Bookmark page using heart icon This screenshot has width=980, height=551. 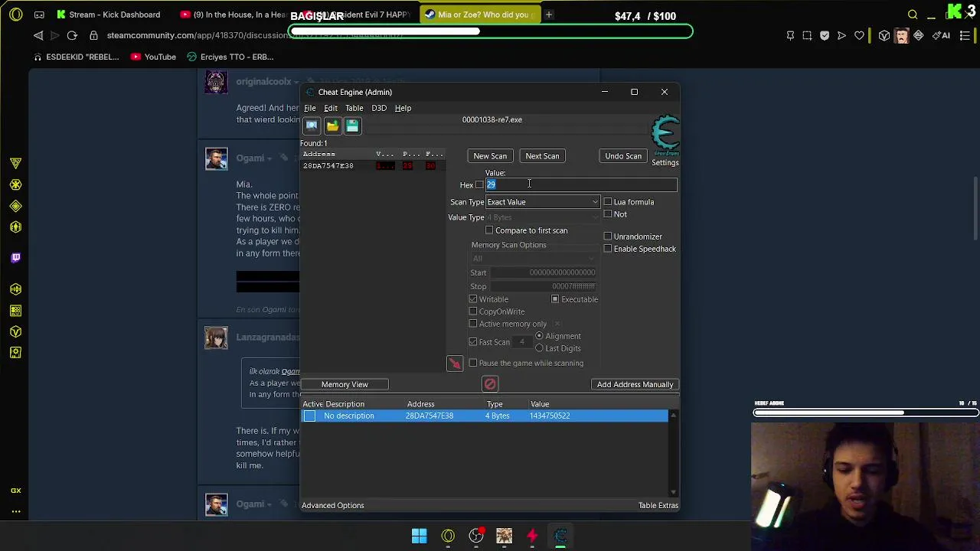click(x=859, y=35)
